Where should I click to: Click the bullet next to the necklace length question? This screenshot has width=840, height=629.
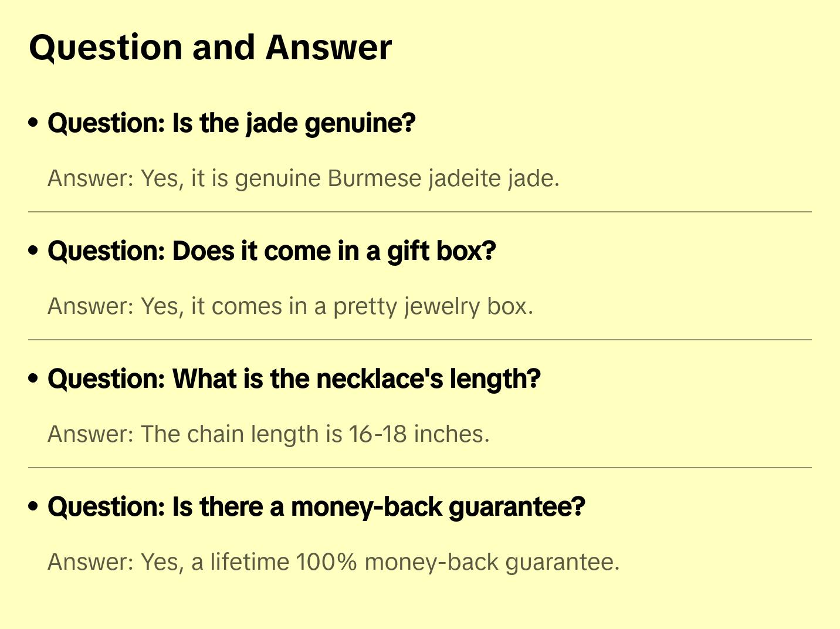[33, 379]
